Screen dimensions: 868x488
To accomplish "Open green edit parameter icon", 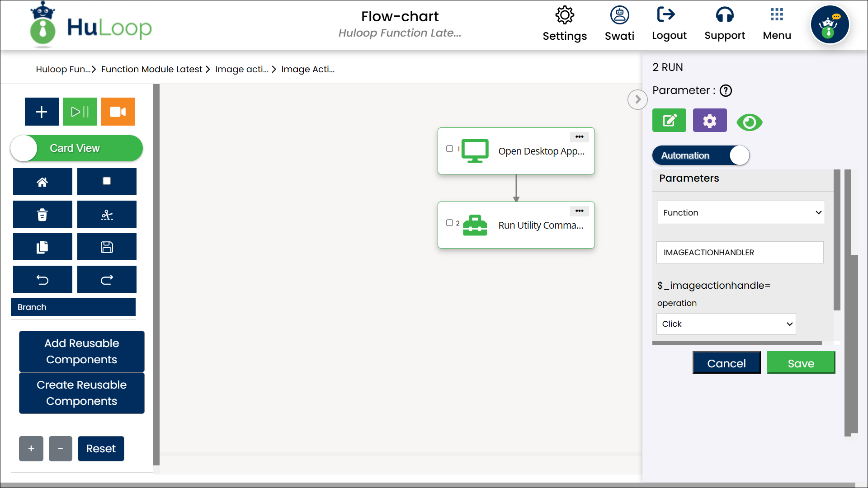I will pos(669,120).
